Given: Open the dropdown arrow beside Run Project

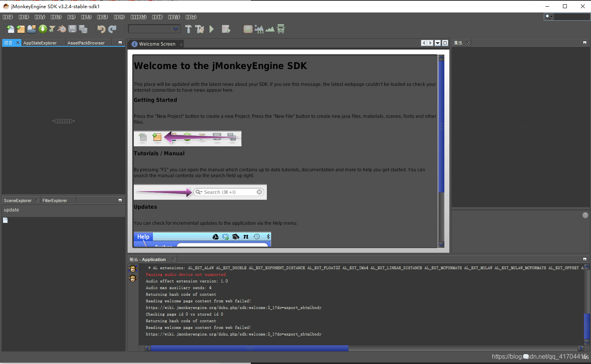Looking at the screenshot, I should tap(218, 29).
